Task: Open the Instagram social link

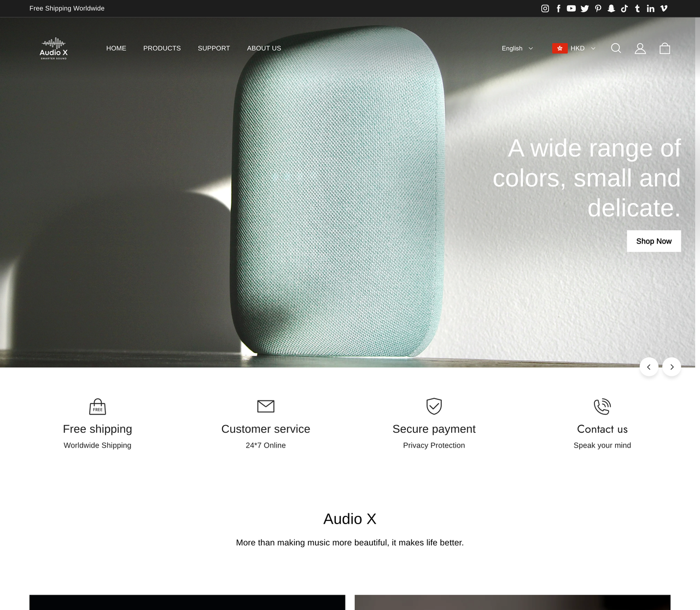Action: [545, 8]
